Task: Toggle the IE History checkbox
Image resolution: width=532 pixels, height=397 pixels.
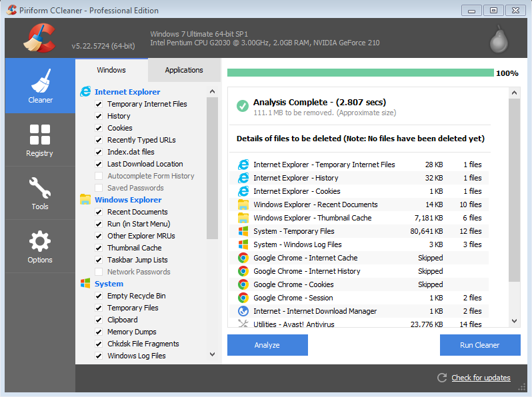Action: pos(99,116)
